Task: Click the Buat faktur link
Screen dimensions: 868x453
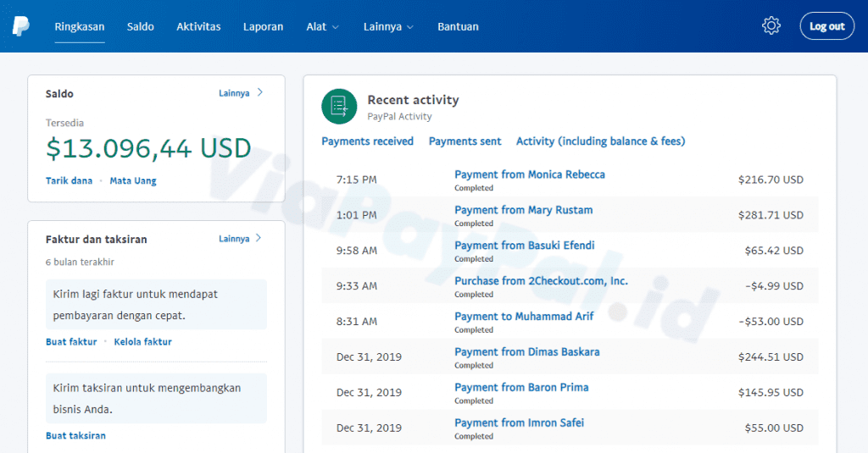Action: click(x=71, y=342)
